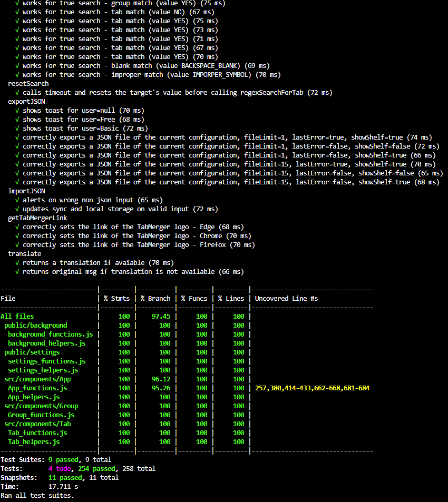Click "settings_helpers.js" file name
Image resolution: width=448 pixels, height=502 pixels.
click(43, 370)
